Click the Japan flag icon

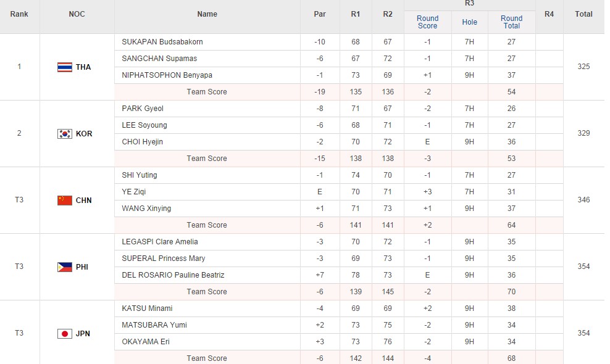(x=64, y=334)
